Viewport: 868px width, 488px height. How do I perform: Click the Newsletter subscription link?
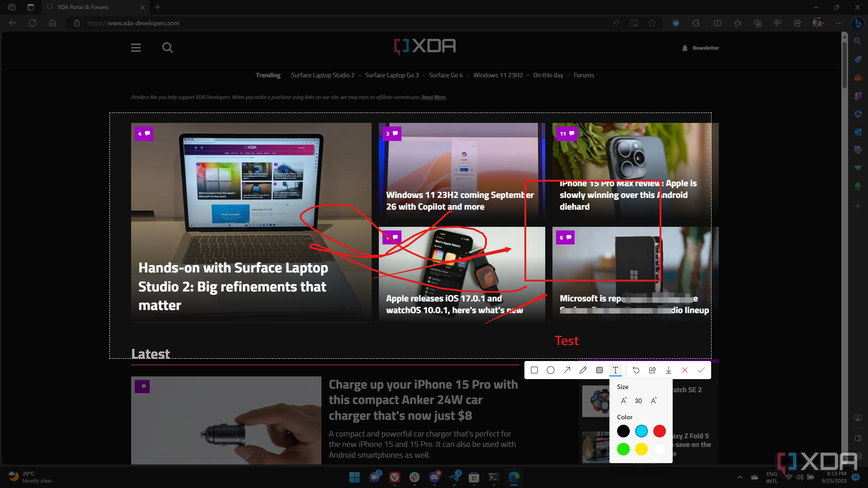pos(701,47)
